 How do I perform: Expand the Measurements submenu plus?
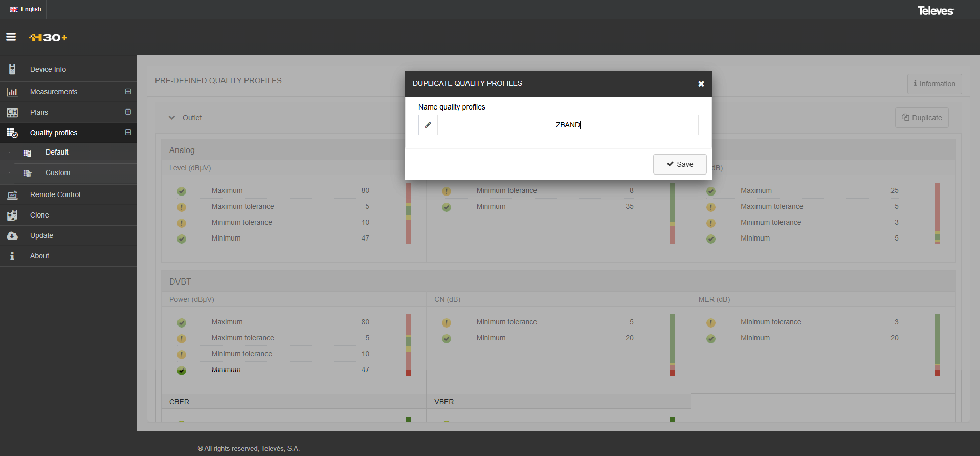(128, 92)
